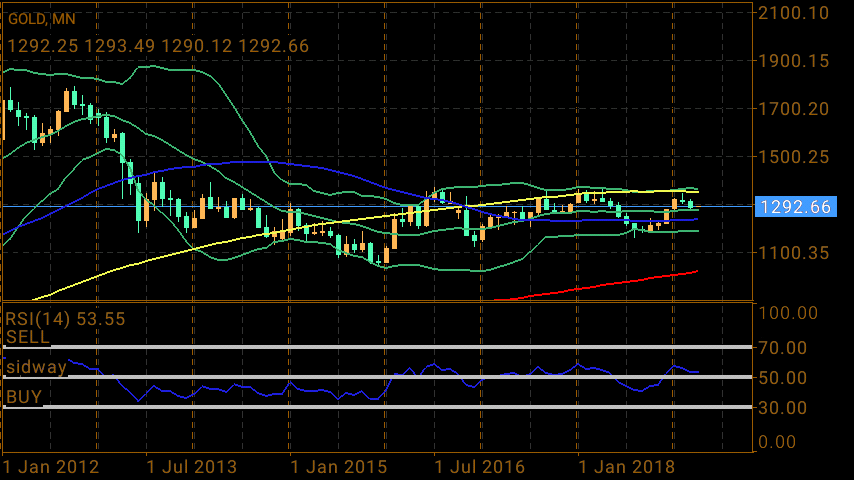
Task: Select the OHLC values 1292.25 1293.49 1290.12 1292.66
Action: coord(158,46)
